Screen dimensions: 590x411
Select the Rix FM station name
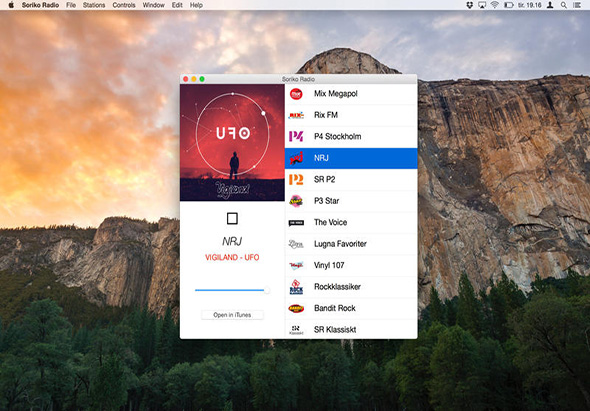pyautogui.click(x=326, y=115)
